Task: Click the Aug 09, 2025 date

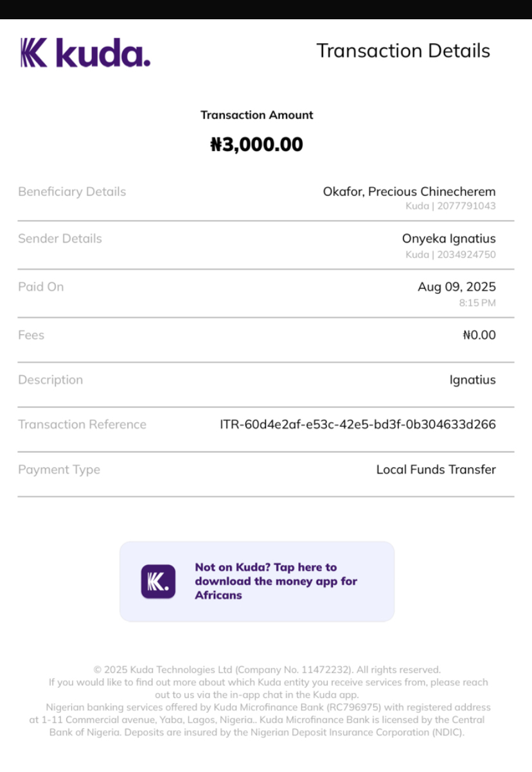Action: (x=456, y=287)
